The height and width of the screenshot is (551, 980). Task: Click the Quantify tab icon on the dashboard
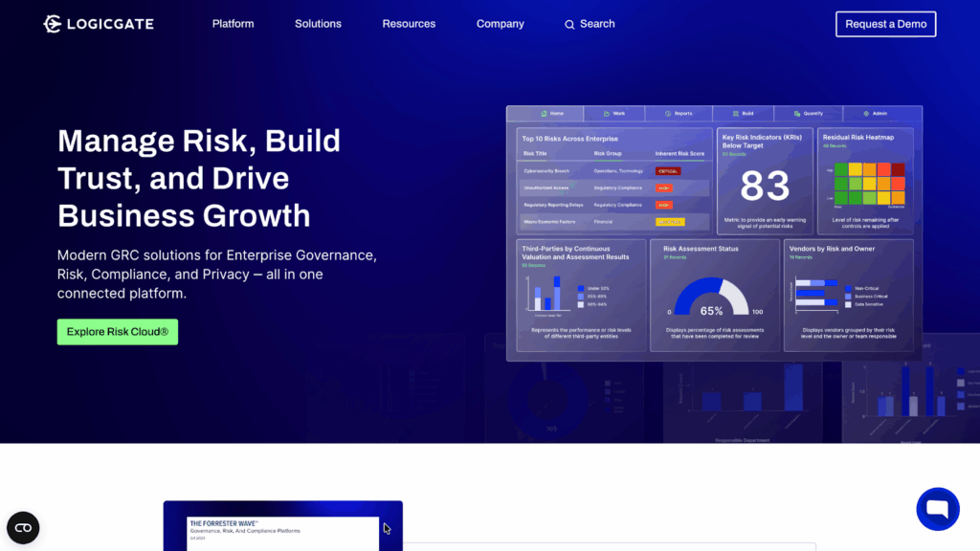[x=798, y=112]
